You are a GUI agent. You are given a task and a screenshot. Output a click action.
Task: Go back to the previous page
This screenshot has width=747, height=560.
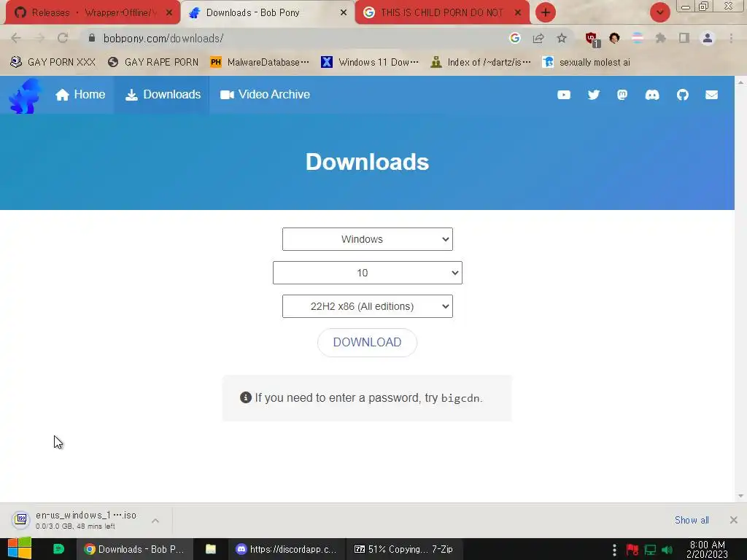click(x=16, y=38)
